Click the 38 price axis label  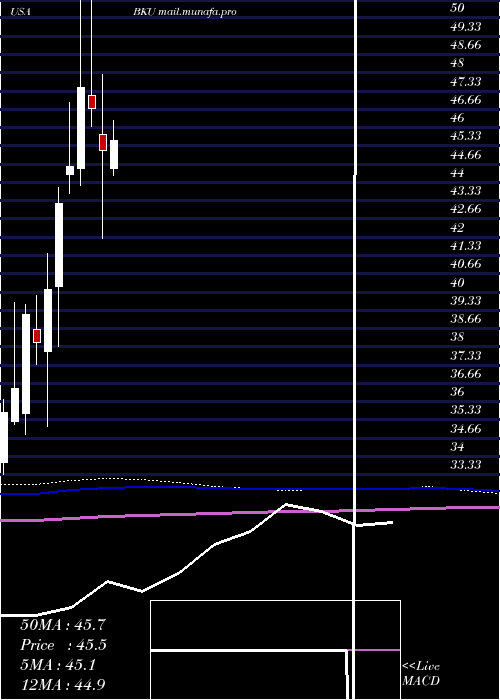(458, 336)
